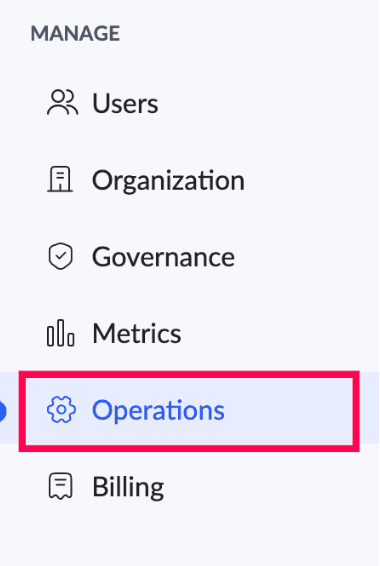Click the Users people icon
Viewport: 380px width, 566px height.
coord(62,103)
